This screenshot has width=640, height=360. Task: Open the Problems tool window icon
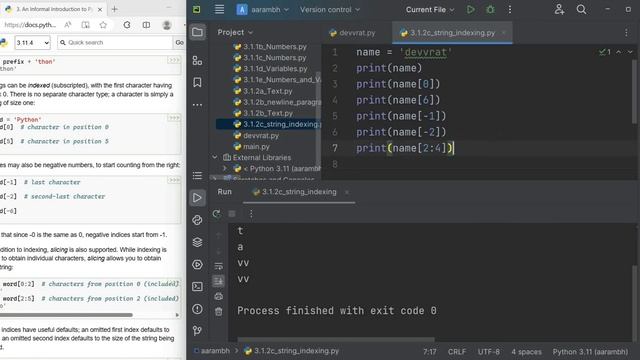tap(197, 309)
